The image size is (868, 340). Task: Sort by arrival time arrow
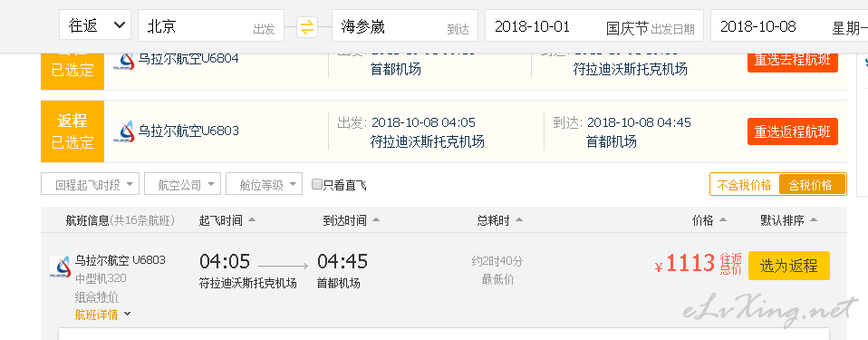click(376, 220)
